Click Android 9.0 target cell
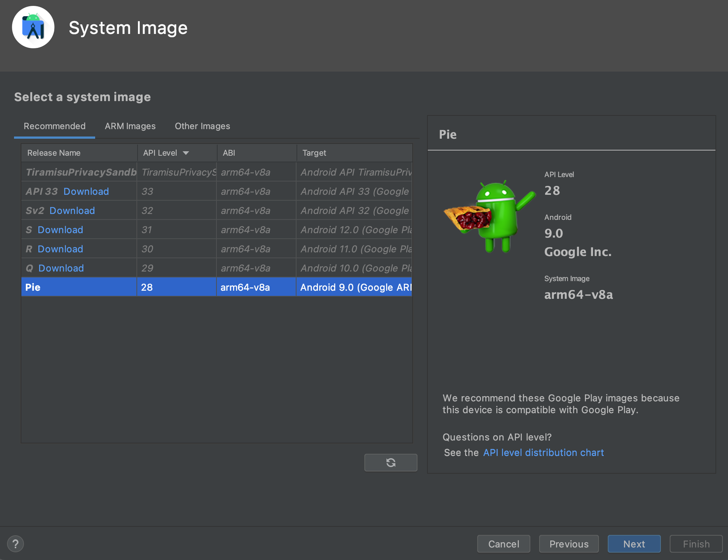This screenshot has height=560, width=728. [x=354, y=287]
